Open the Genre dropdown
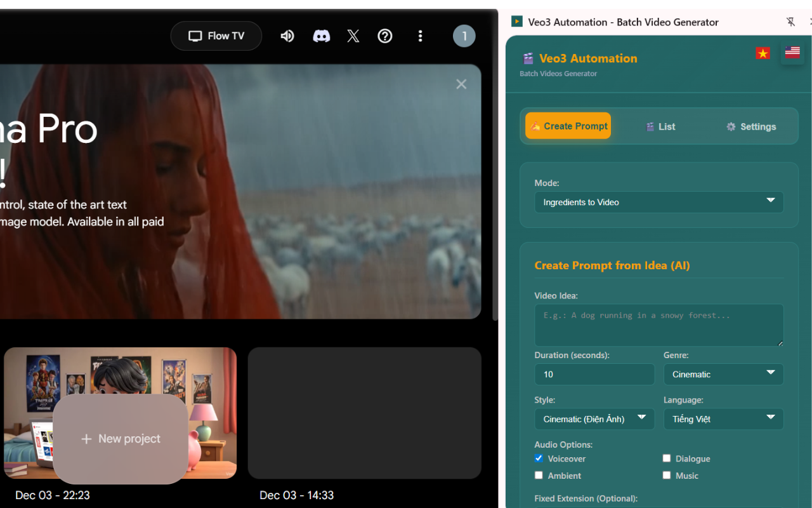This screenshot has height=508, width=812. [x=723, y=374]
